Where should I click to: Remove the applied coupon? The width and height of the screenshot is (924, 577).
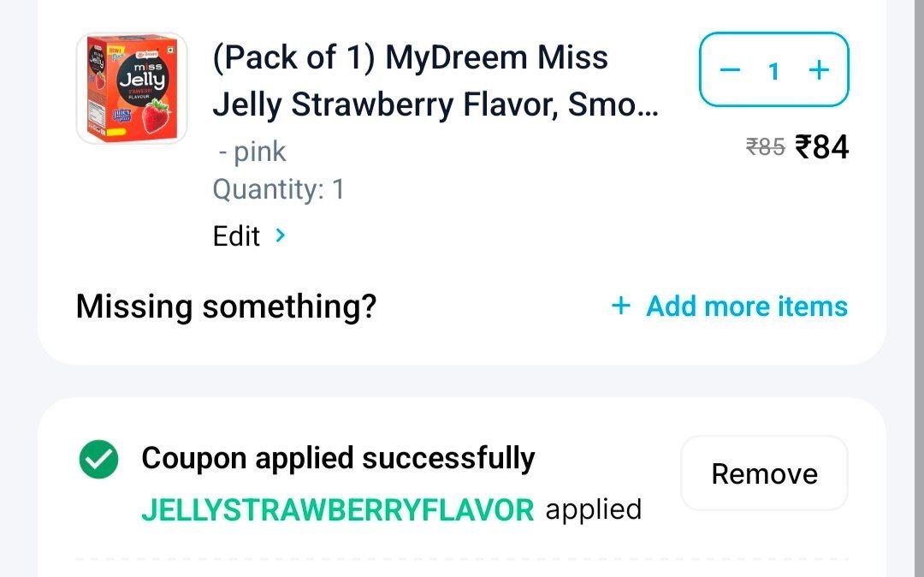(764, 473)
